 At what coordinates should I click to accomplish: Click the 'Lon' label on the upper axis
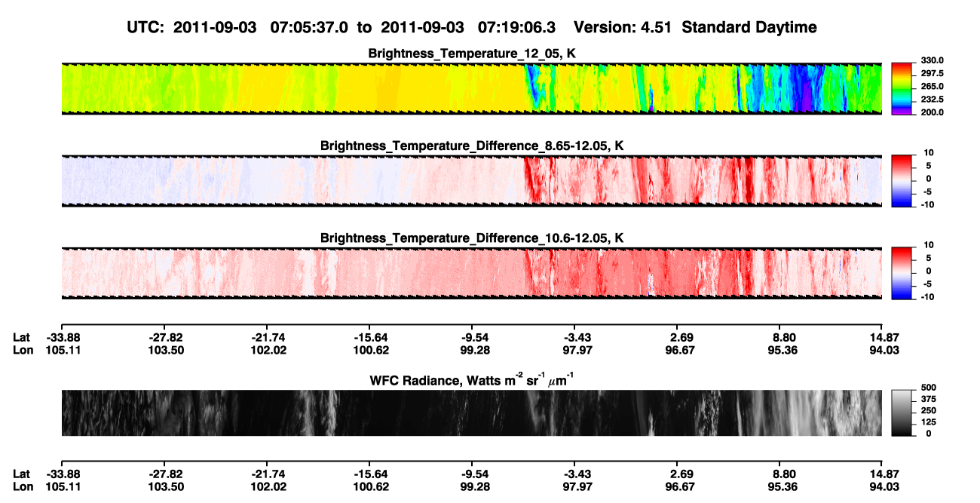23,350
